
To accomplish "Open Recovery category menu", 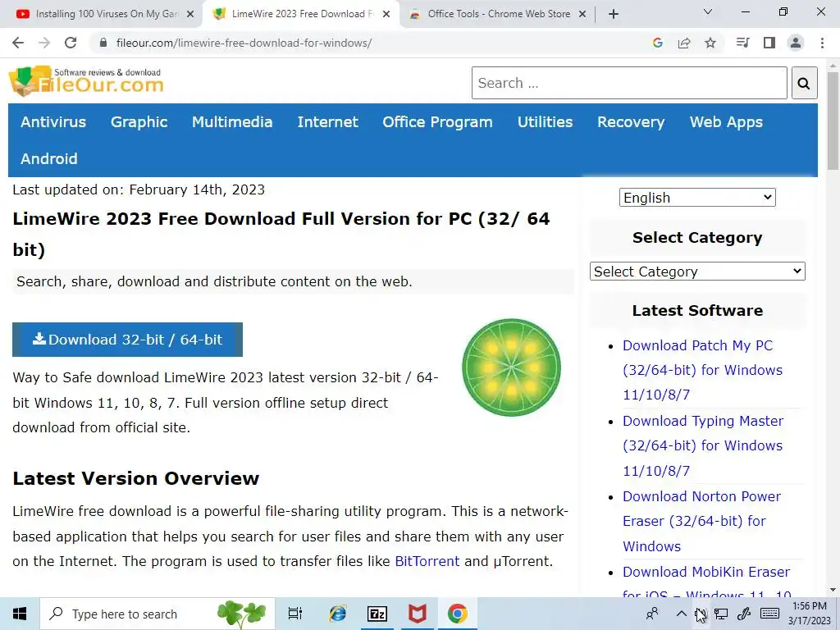I will click(x=631, y=122).
